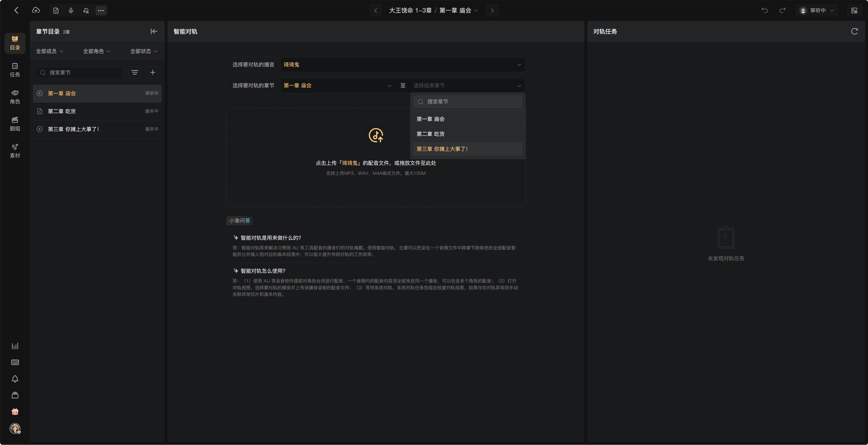The width and height of the screenshot is (868, 445).
Task: Focus the 搜索章节 field in dropdown popup
Action: (468, 102)
